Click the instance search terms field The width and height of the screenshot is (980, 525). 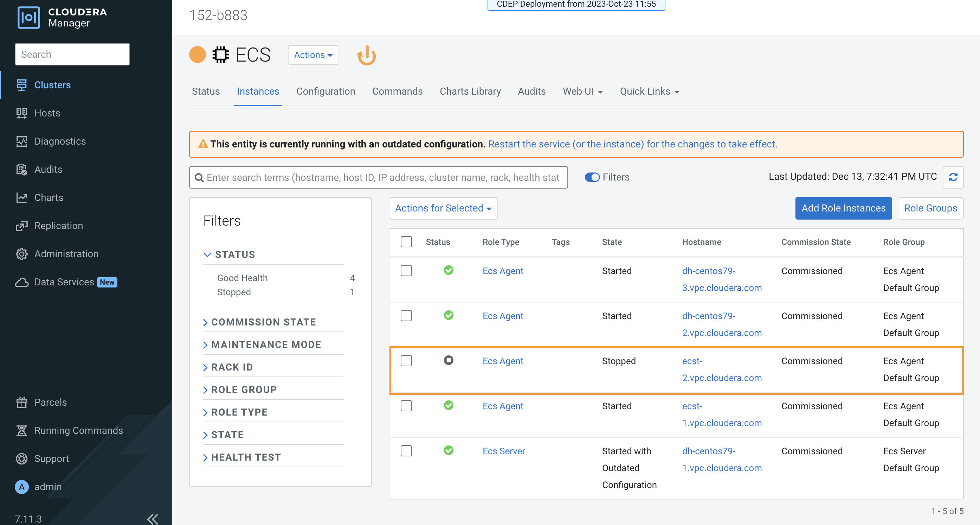click(382, 177)
